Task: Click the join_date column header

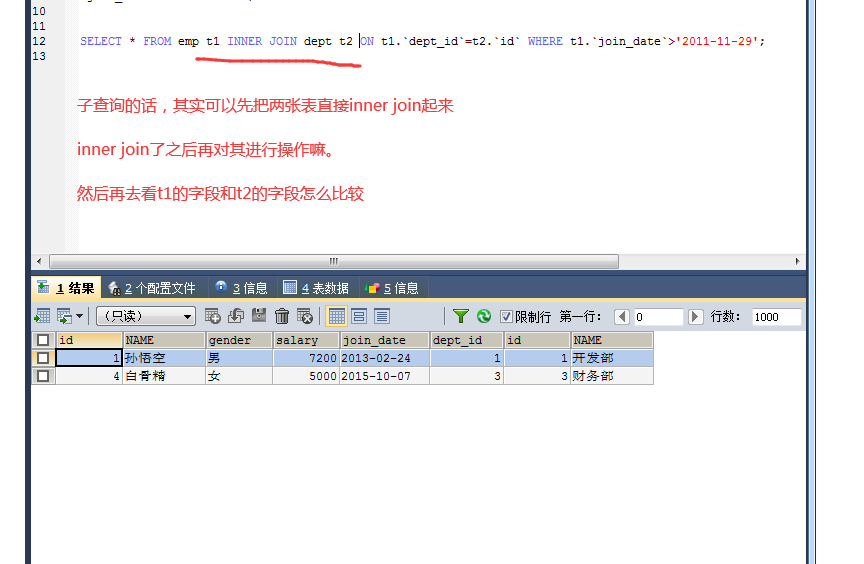Action: [x=384, y=340]
